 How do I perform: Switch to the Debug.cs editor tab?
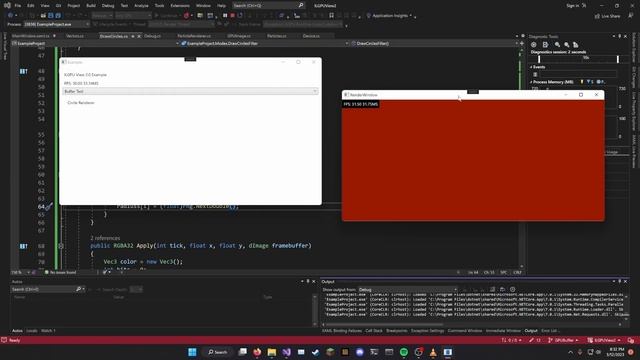point(152,36)
